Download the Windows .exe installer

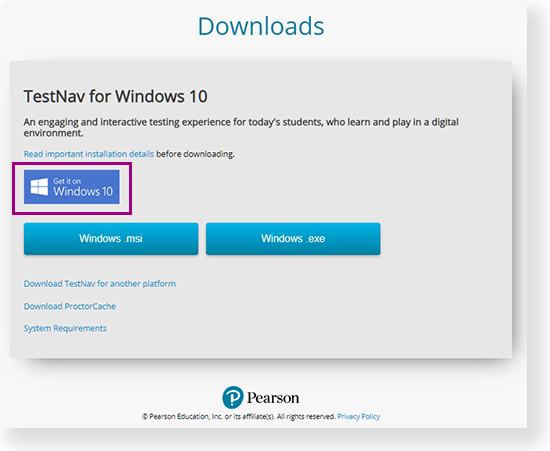[293, 238]
